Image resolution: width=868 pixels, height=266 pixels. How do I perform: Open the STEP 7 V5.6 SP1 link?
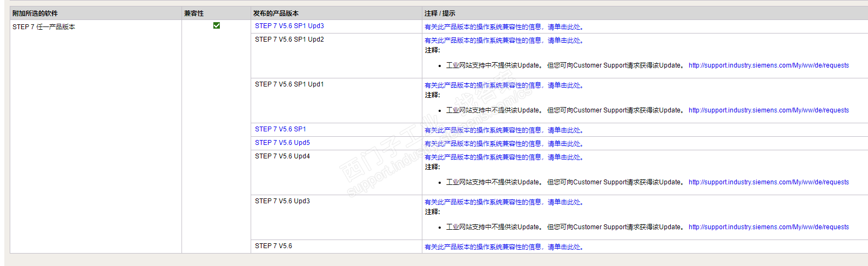pyautogui.click(x=280, y=129)
